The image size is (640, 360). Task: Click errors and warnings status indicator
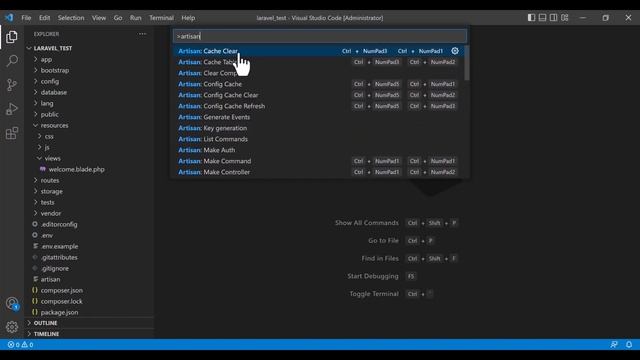point(20,345)
